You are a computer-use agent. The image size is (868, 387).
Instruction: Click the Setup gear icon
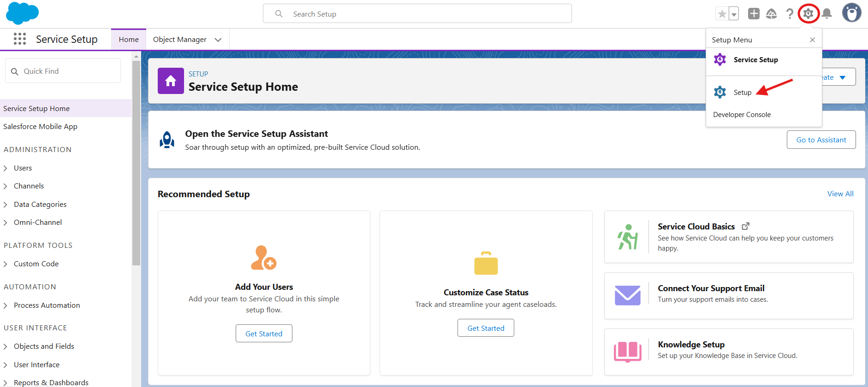point(808,14)
